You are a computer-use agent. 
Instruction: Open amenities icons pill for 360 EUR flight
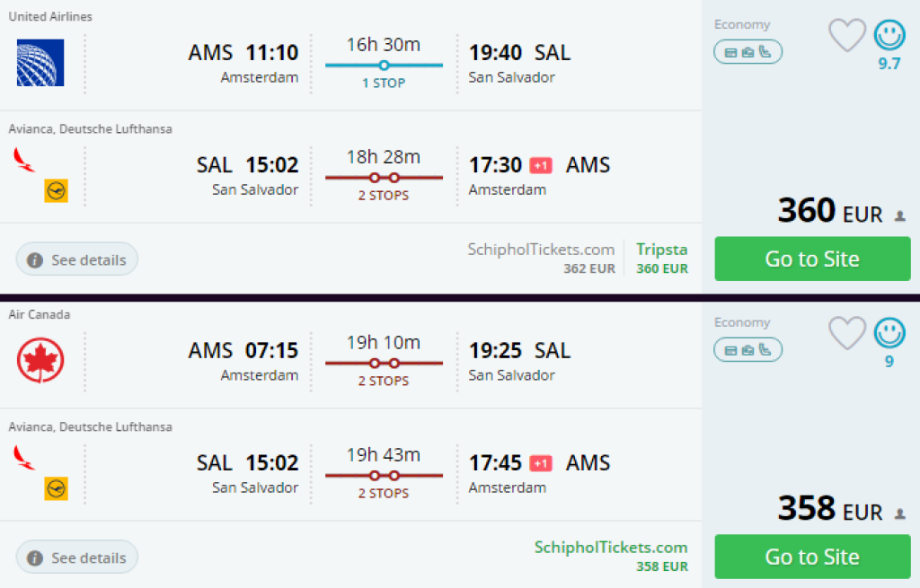point(747,51)
